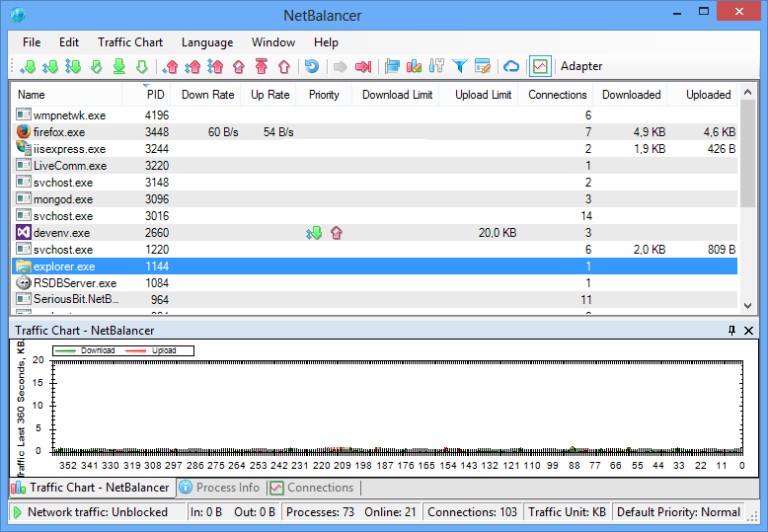768x532 pixels.
Task: Sort by Connections column header
Action: pyautogui.click(x=556, y=95)
